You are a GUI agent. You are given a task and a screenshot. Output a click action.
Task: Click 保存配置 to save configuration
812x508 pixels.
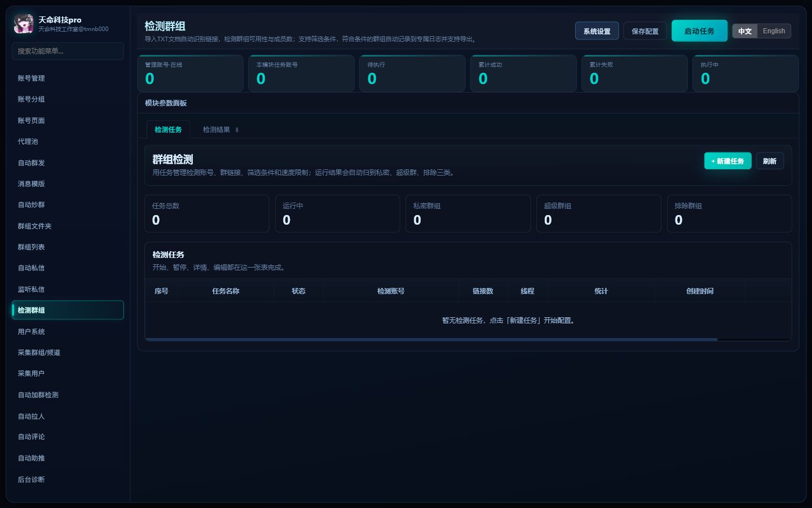645,31
